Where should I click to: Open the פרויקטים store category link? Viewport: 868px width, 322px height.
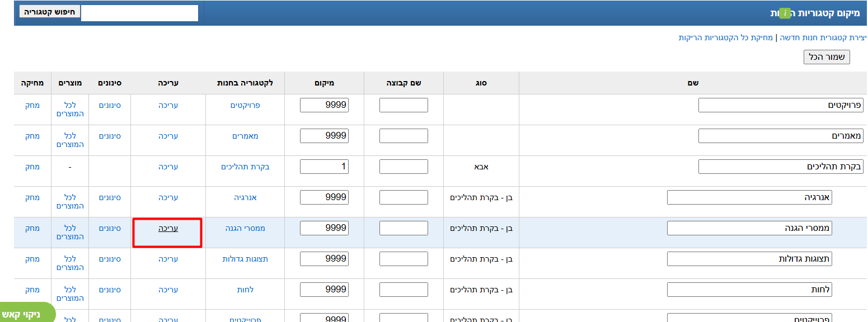coord(245,105)
